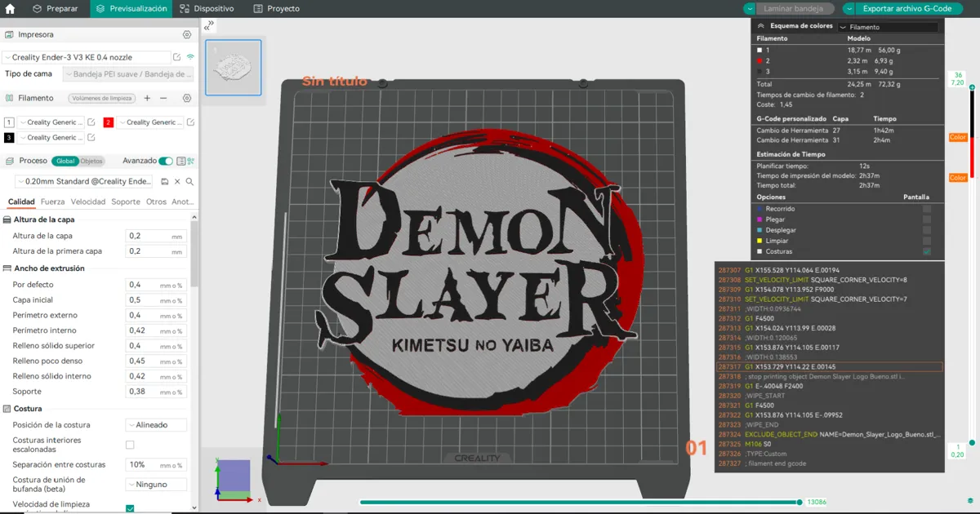Click the compare presets icon
This screenshot has width=980, height=514.
(x=191, y=161)
